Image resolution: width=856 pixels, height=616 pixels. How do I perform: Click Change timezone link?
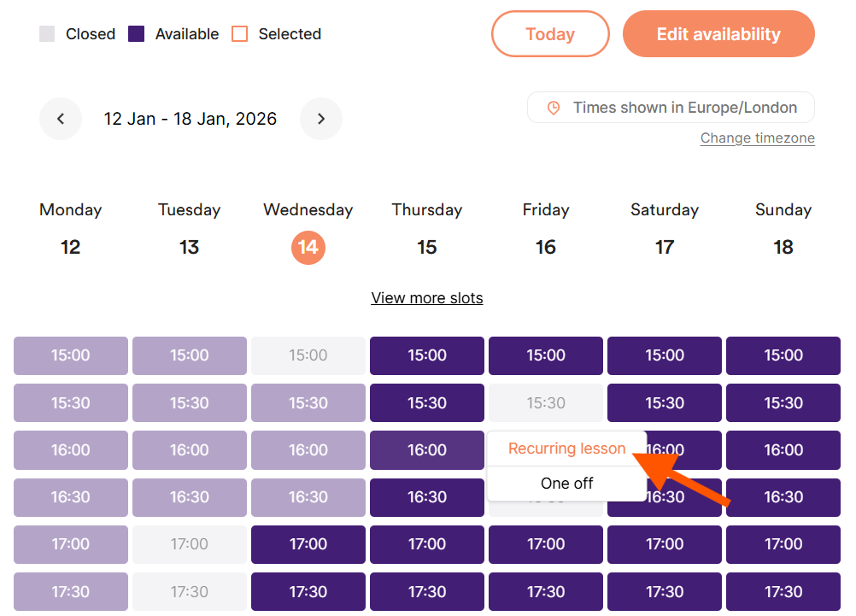[x=757, y=138]
